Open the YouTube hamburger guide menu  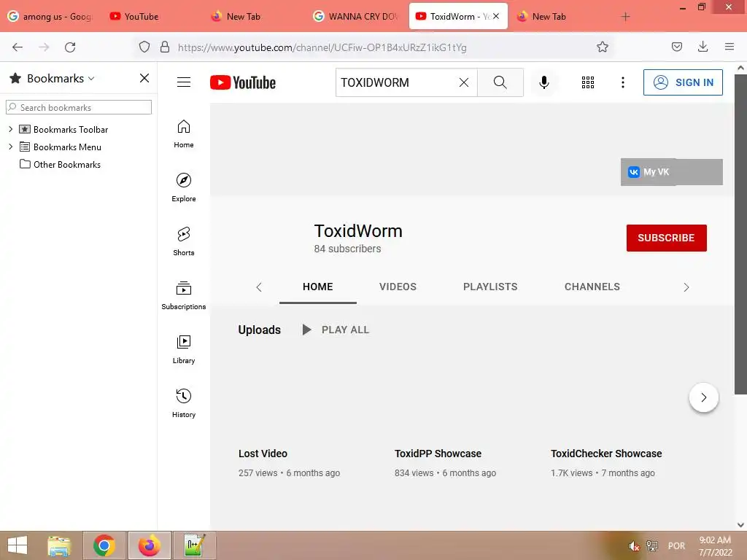pos(183,82)
